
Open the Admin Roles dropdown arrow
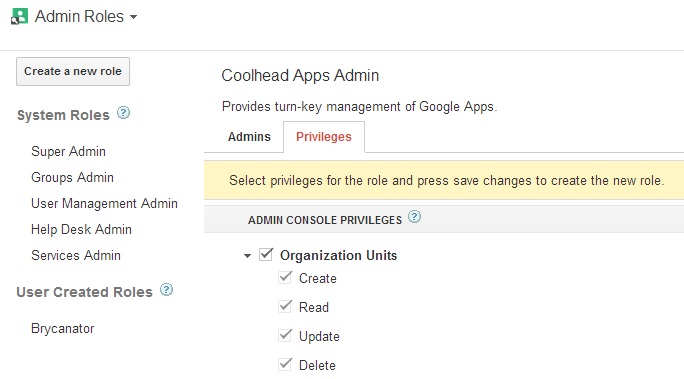[133, 17]
